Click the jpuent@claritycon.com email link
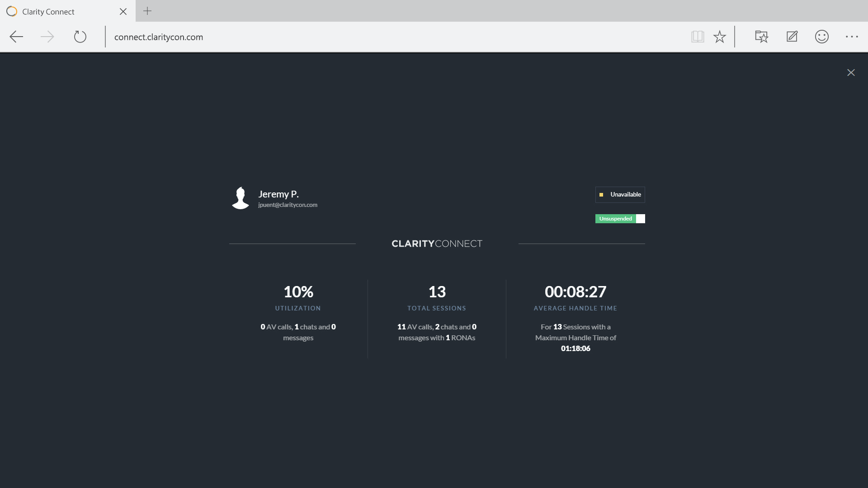The height and width of the screenshot is (488, 868). (x=288, y=205)
